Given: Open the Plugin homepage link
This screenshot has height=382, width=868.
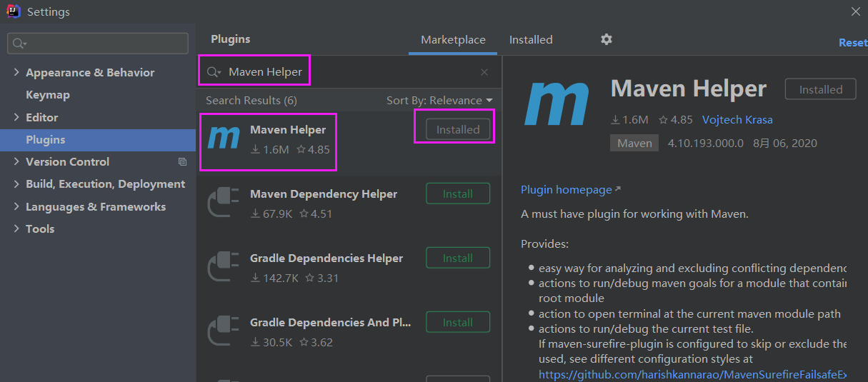Looking at the screenshot, I should [x=567, y=190].
